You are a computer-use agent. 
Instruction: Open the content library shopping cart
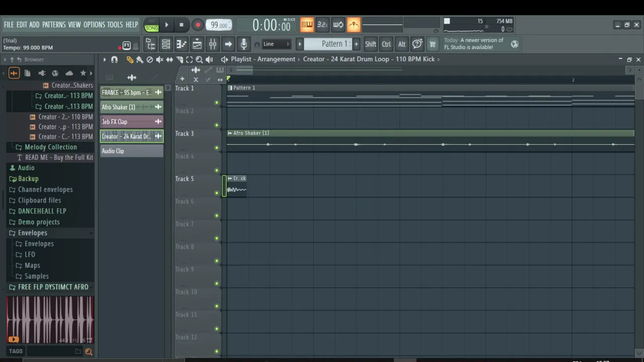(x=432, y=44)
